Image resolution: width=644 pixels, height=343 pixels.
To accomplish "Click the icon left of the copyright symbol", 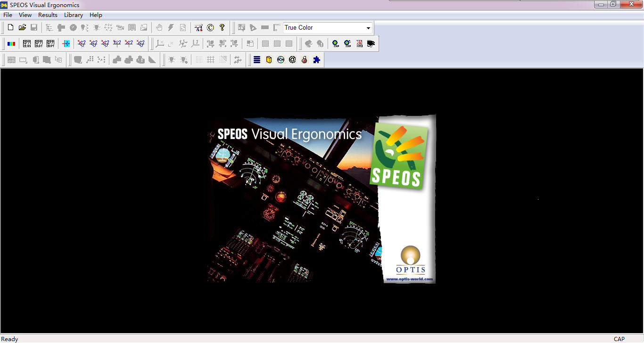I will 198,28.
